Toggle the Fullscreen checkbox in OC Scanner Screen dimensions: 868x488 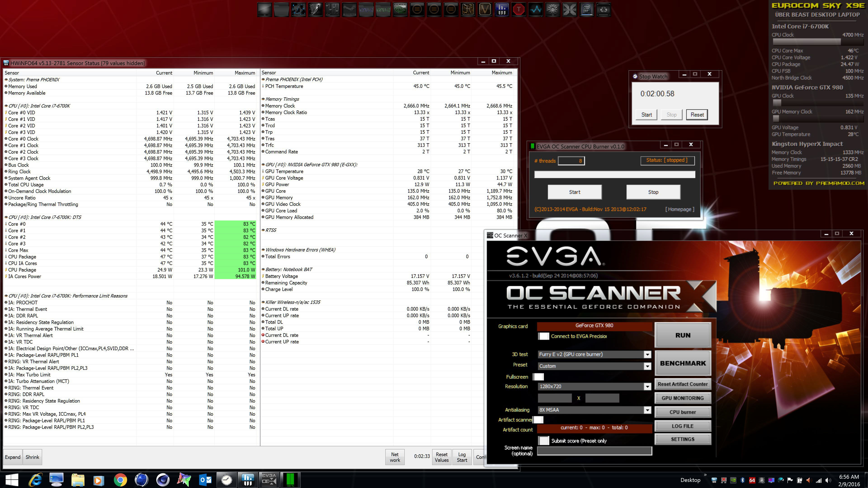point(538,377)
